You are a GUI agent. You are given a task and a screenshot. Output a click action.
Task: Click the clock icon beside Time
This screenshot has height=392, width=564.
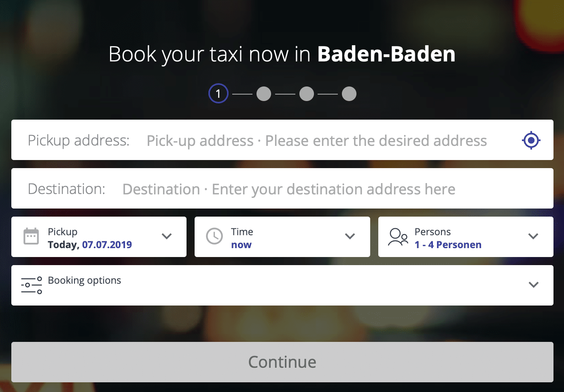pyautogui.click(x=214, y=236)
